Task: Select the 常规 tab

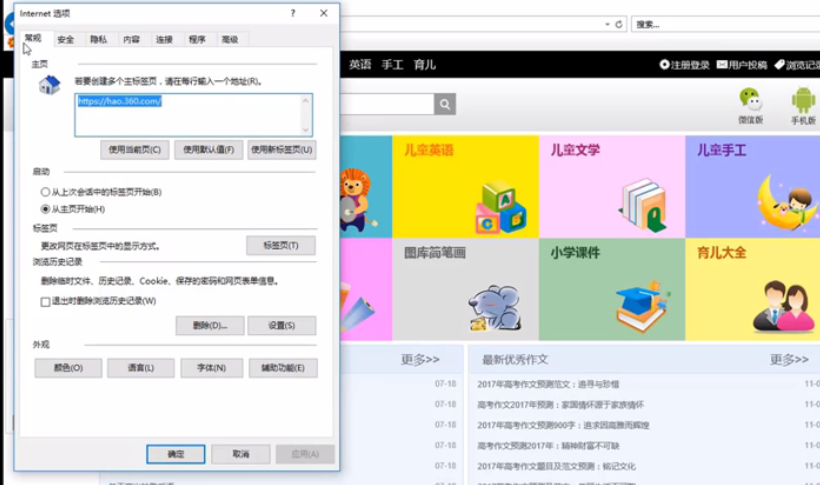Action: [33, 38]
